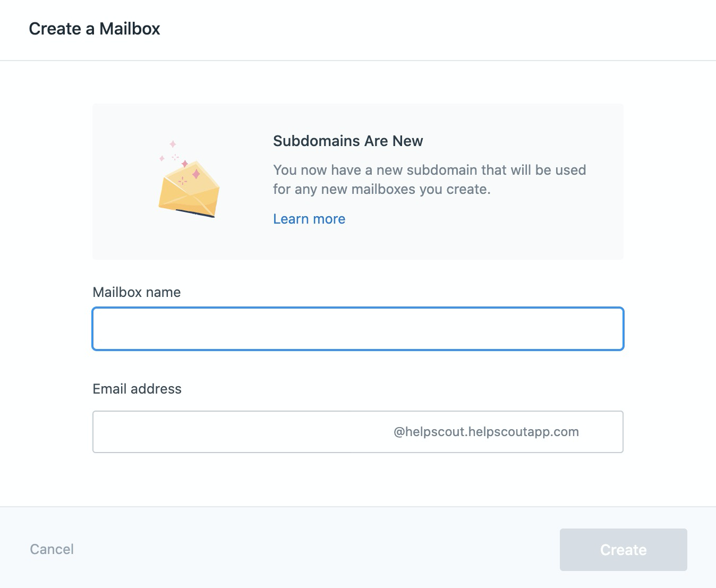Click the "Subdomains Are New" heading

(348, 141)
